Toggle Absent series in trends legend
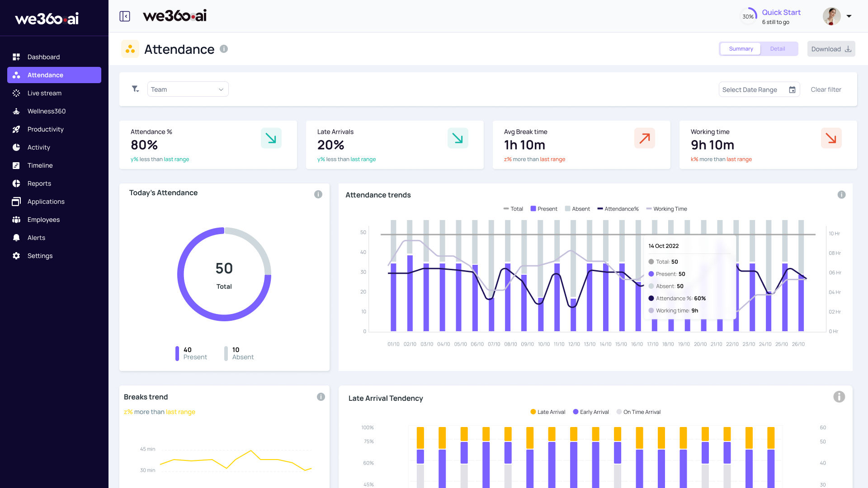This screenshot has width=868, height=488. coord(577,209)
